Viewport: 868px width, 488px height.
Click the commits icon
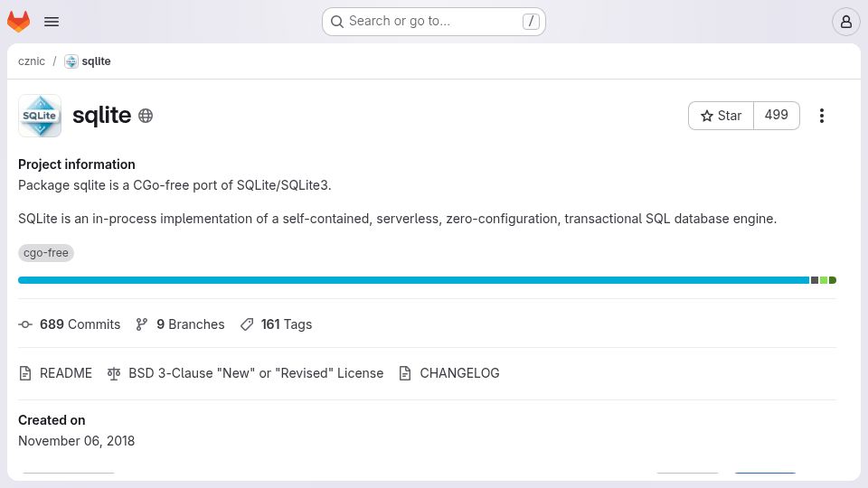tap(25, 324)
